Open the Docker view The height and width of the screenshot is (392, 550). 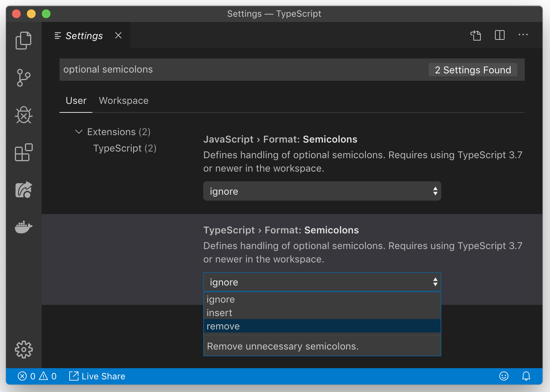(23, 227)
